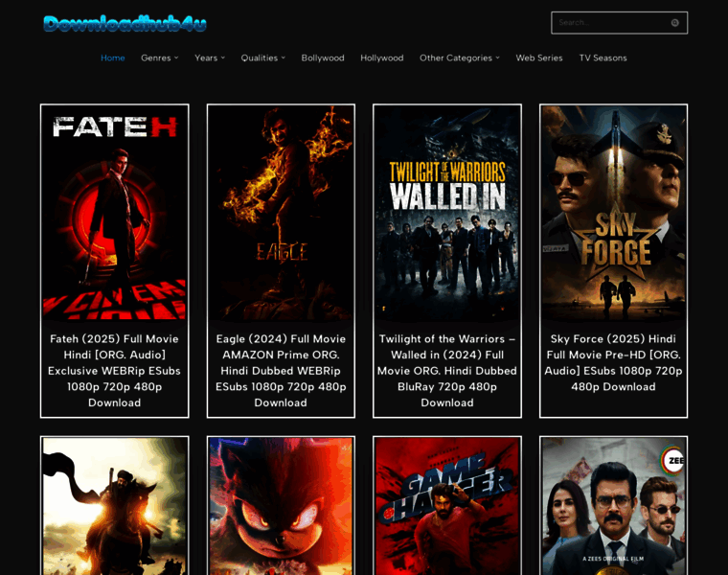Image resolution: width=728 pixels, height=575 pixels.
Task: Open the Sky Force movie poster
Action: point(613,213)
